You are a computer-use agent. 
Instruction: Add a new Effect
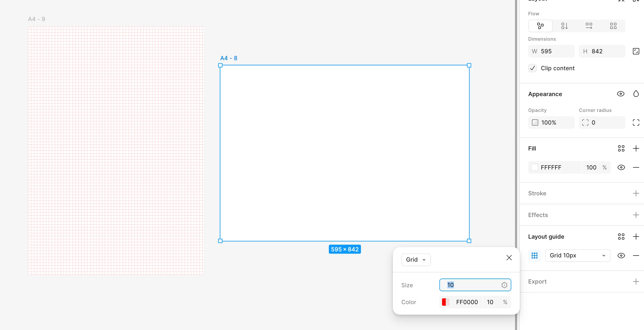coord(636,215)
